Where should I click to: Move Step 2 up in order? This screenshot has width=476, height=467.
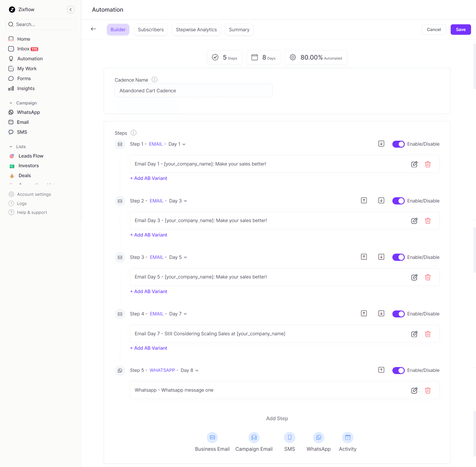tap(364, 200)
